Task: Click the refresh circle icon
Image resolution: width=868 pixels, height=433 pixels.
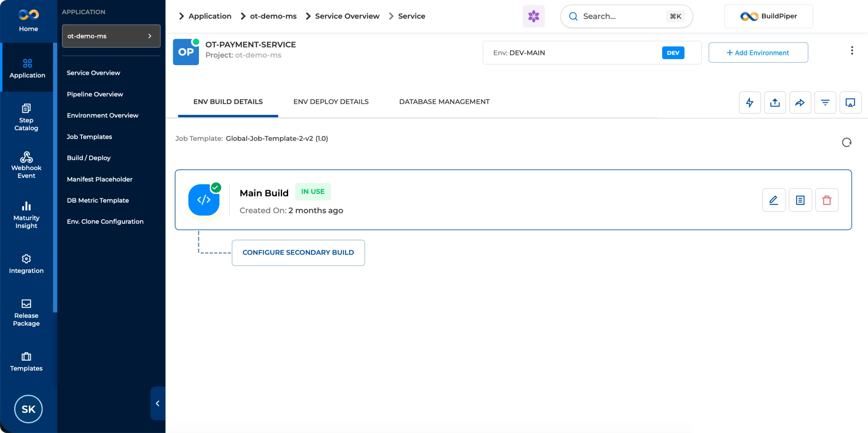Action: [846, 142]
